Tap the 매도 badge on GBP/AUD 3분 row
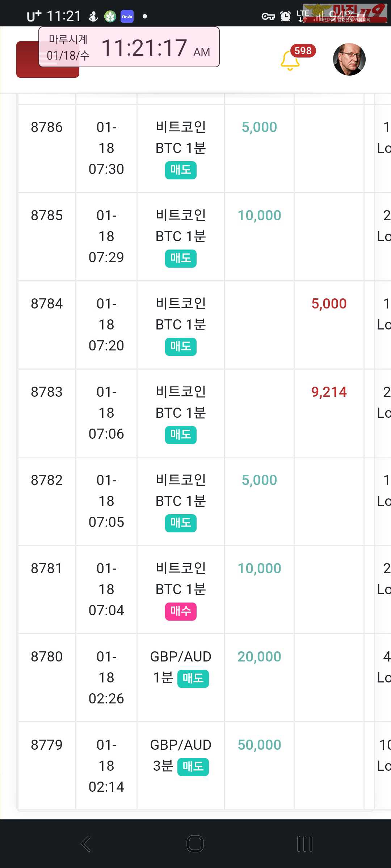Viewport: 391px width, 868px height. tap(193, 767)
